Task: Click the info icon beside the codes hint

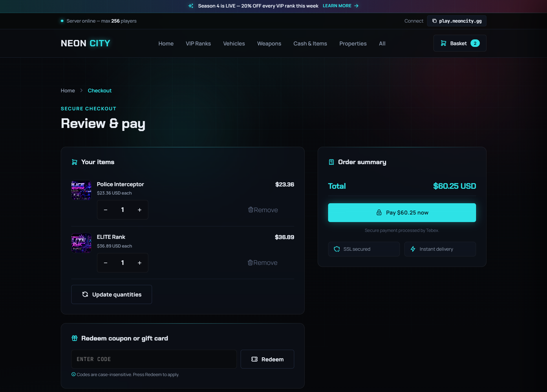Action: 74,374
